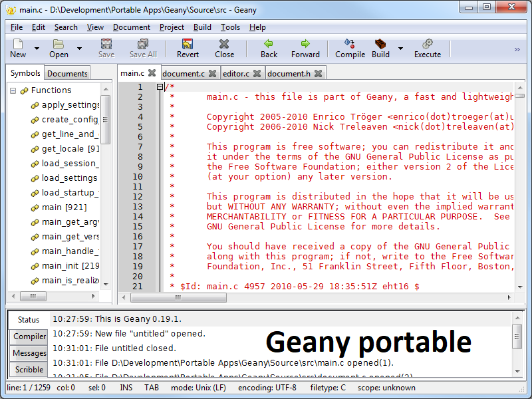
Task: Click the message window scrollbar thumb
Action: (x=517, y=336)
